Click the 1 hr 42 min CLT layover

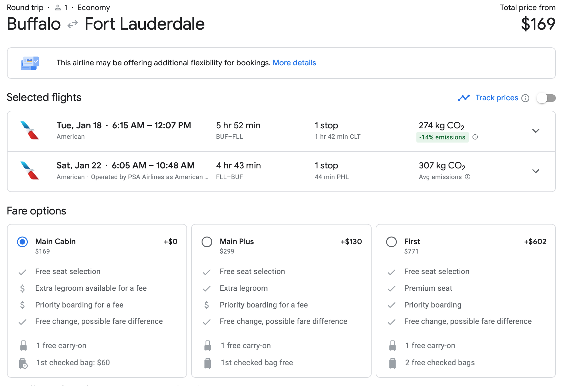(x=338, y=137)
